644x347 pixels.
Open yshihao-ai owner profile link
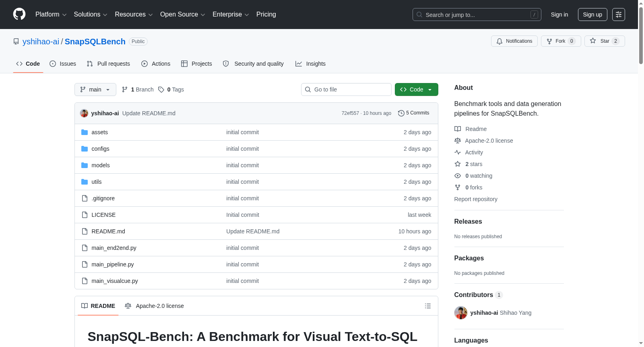(x=41, y=42)
